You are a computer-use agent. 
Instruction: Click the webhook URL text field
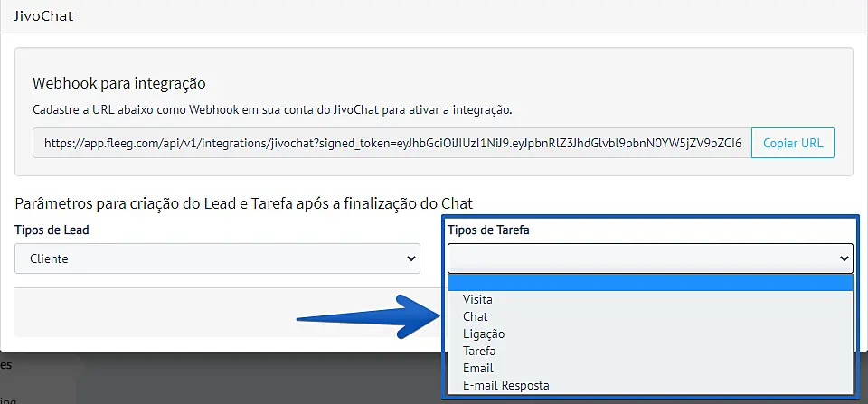392,143
